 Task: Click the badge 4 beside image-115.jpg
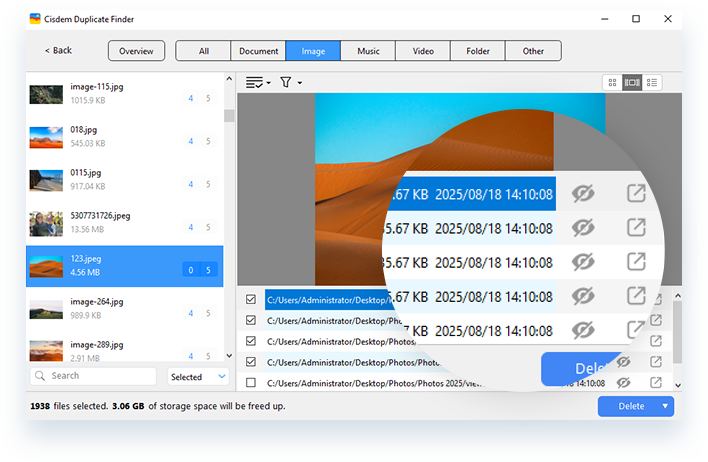191,98
